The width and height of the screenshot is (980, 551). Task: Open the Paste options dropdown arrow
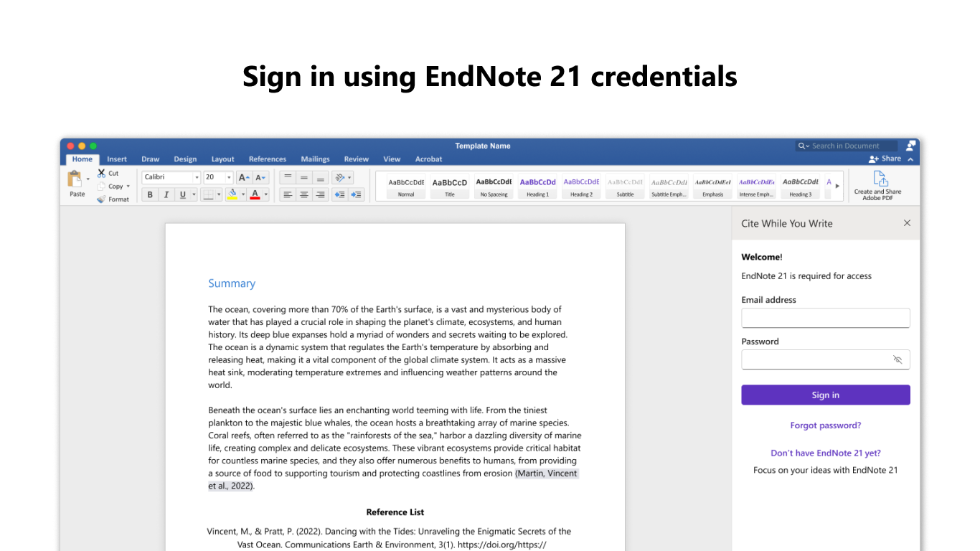pyautogui.click(x=88, y=179)
